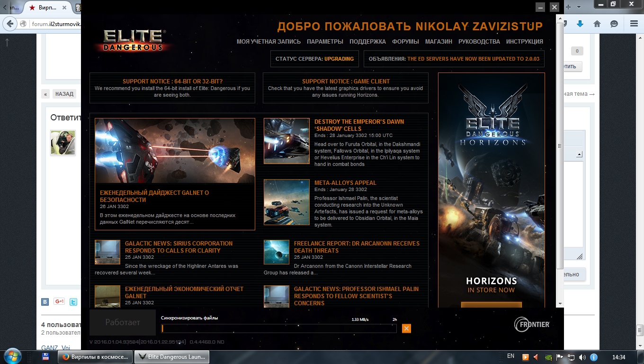Screen dimensions: 644x364
Task: Open the Dr Arcanonn Death Threats headline
Action: point(357,247)
